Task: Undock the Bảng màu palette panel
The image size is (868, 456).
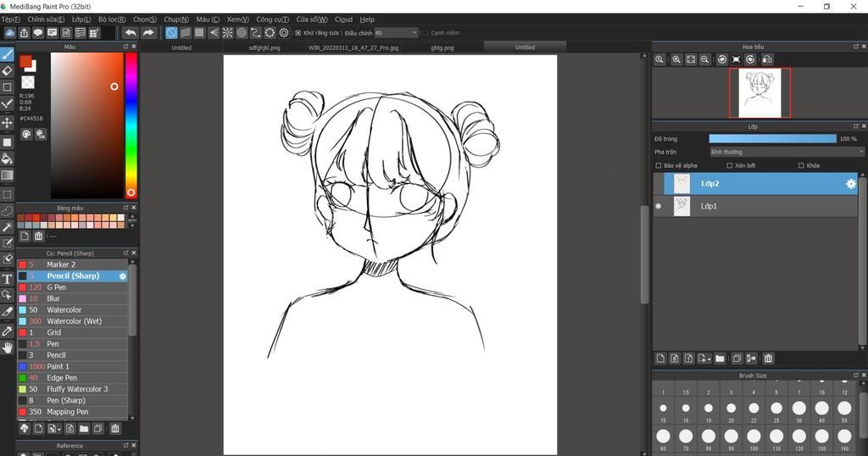Action: click(125, 208)
